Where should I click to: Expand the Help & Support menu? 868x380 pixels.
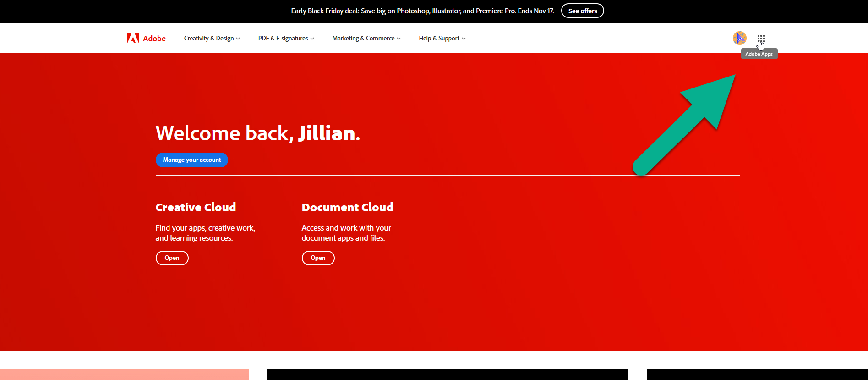tap(442, 38)
